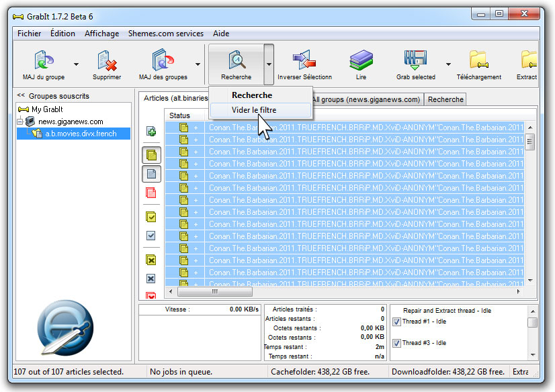
Task: Click the yellow checkmark mark-articles icon
Action: click(151, 217)
